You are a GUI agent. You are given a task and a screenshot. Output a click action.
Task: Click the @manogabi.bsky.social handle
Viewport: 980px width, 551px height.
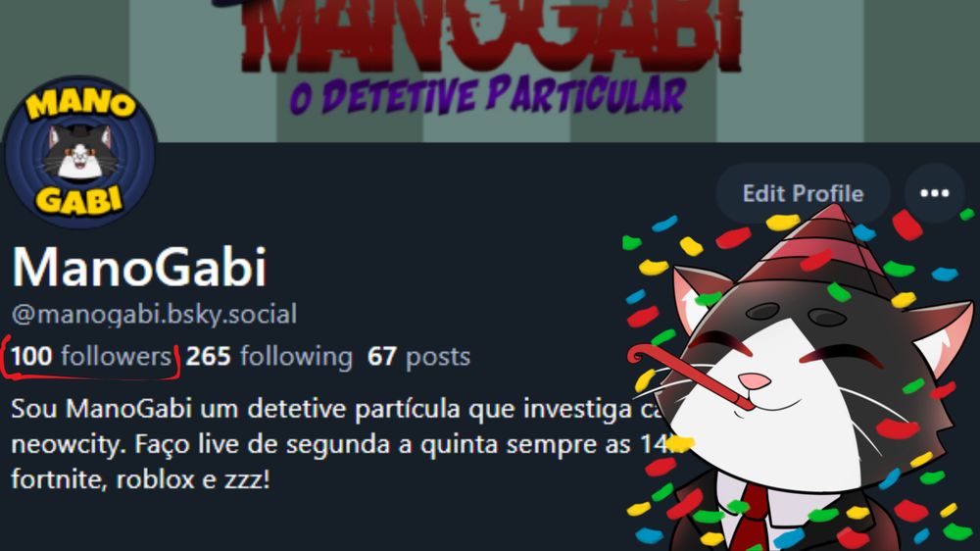click(x=154, y=314)
